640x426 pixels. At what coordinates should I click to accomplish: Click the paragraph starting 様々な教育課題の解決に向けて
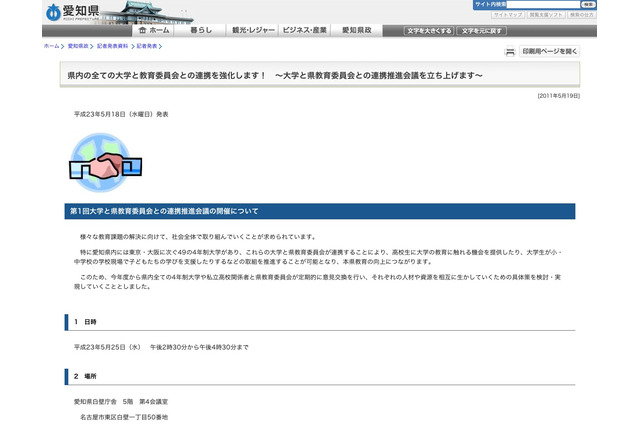(x=198, y=237)
